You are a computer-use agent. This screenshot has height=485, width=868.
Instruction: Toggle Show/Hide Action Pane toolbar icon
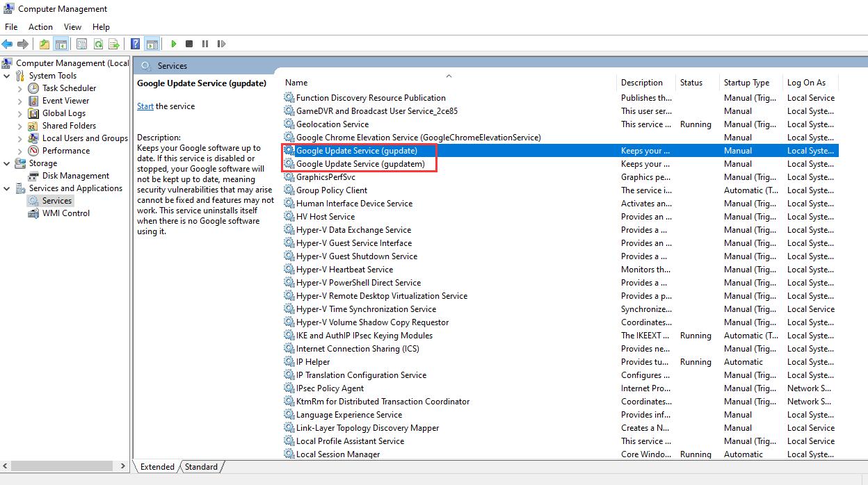tap(152, 44)
